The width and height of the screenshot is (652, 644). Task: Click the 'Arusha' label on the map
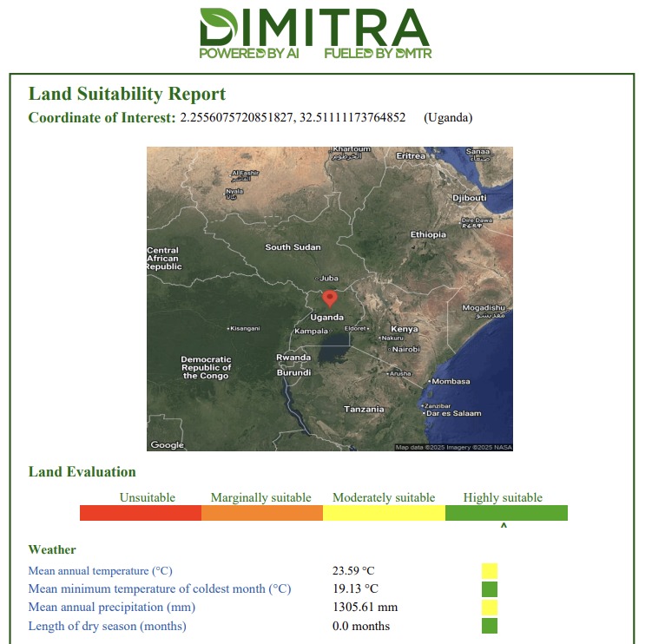pos(400,374)
